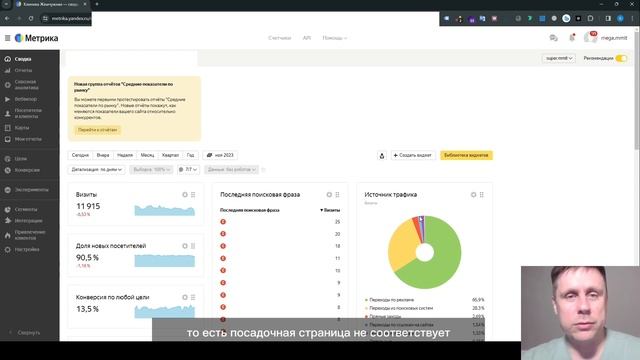Open Цели in the sidebar

click(21, 158)
